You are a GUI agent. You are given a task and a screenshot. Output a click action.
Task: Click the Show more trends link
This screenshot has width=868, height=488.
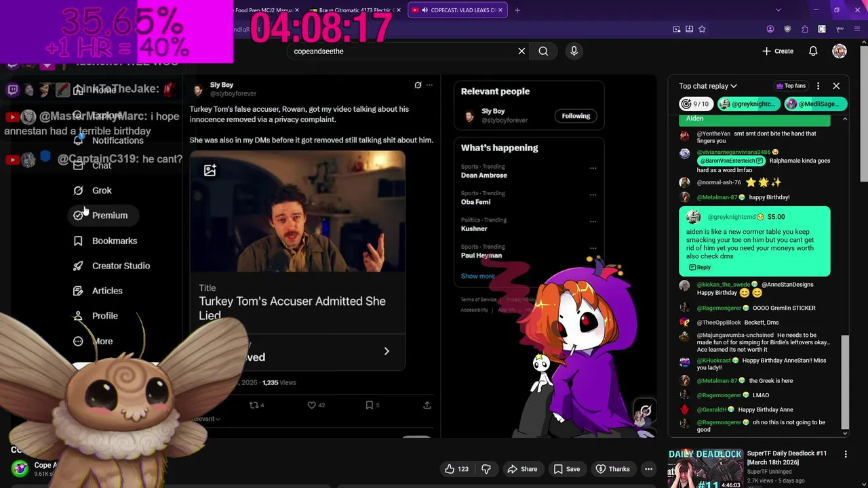click(x=477, y=276)
